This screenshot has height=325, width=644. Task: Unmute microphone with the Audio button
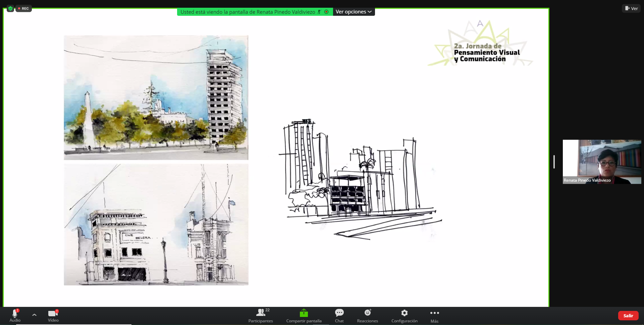coord(15,316)
